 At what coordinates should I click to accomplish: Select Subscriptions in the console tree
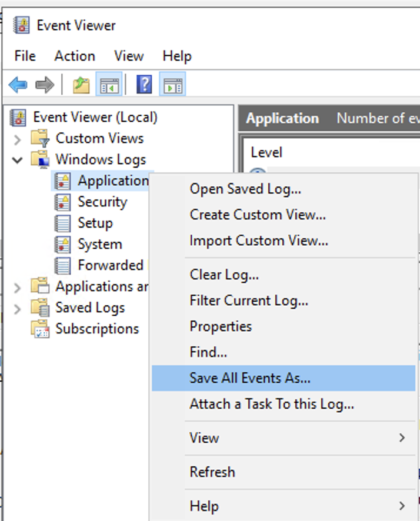(96, 329)
